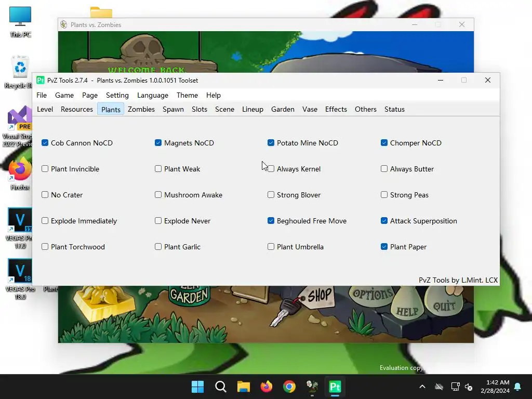Click the network display tray icon
Viewport: 532px width, 399px height.
pyautogui.click(x=455, y=387)
